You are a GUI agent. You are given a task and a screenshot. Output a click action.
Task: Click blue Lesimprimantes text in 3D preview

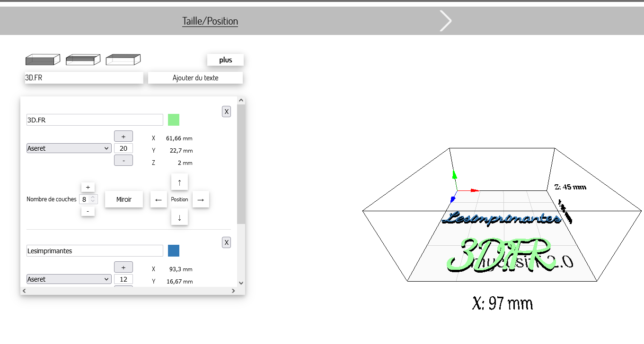click(x=503, y=218)
